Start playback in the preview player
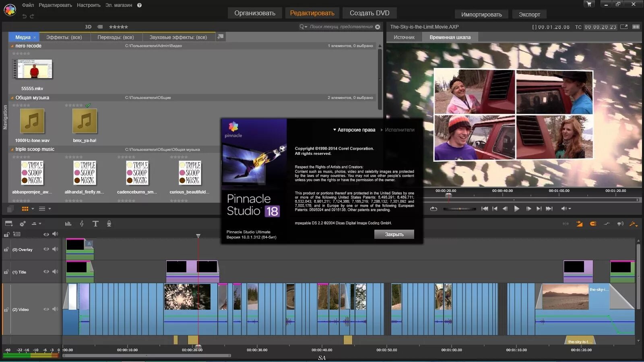Viewport: 644px width, 362px height. click(x=517, y=209)
